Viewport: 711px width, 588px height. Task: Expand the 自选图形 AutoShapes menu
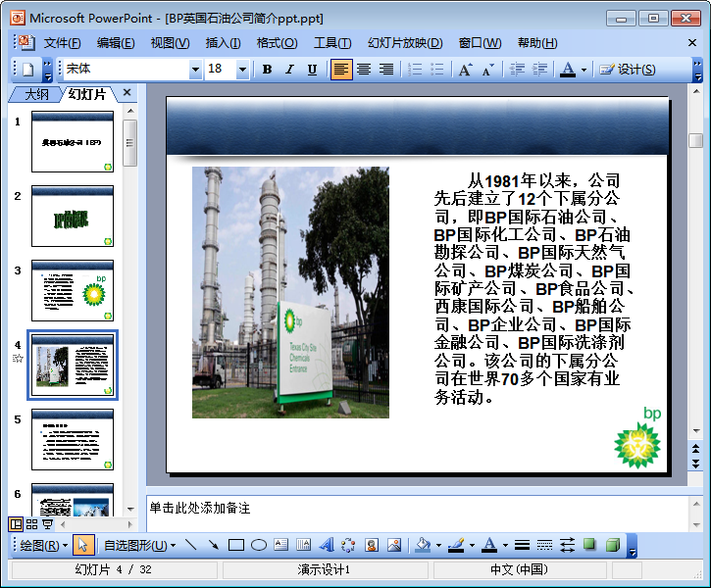click(x=139, y=546)
